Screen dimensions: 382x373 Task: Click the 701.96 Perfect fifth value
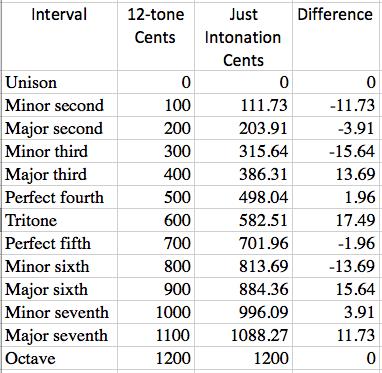tap(243, 243)
